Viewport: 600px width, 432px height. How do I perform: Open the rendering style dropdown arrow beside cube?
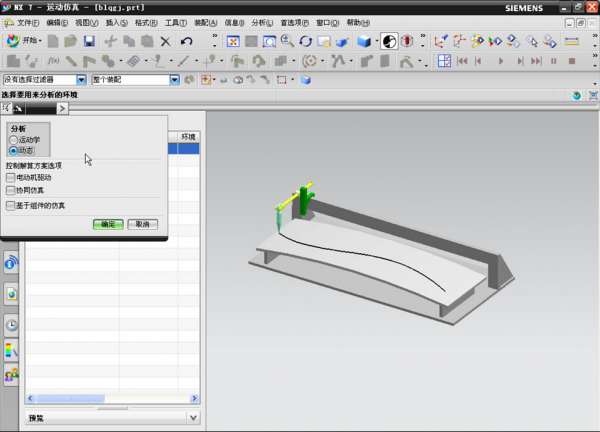(x=377, y=41)
